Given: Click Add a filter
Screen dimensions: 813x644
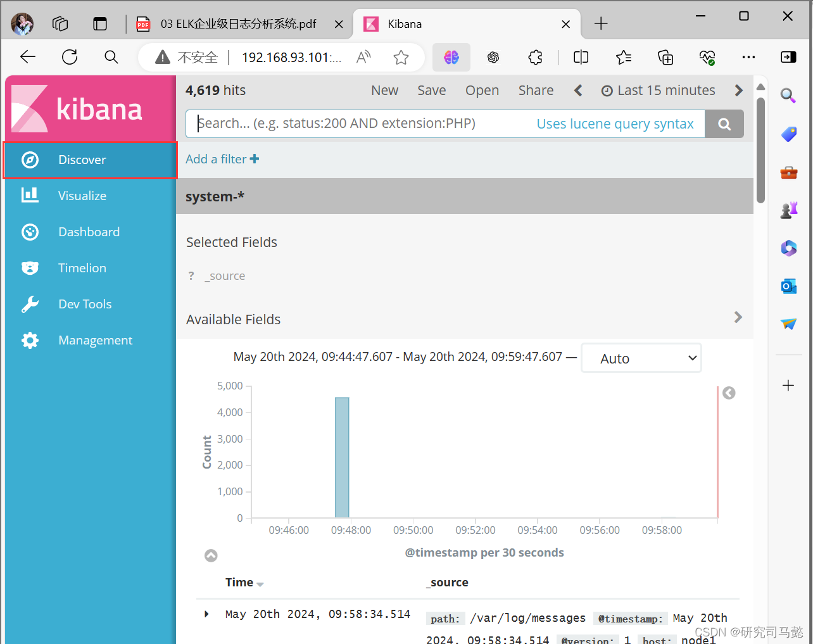Looking at the screenshot, I should (222, 159).
